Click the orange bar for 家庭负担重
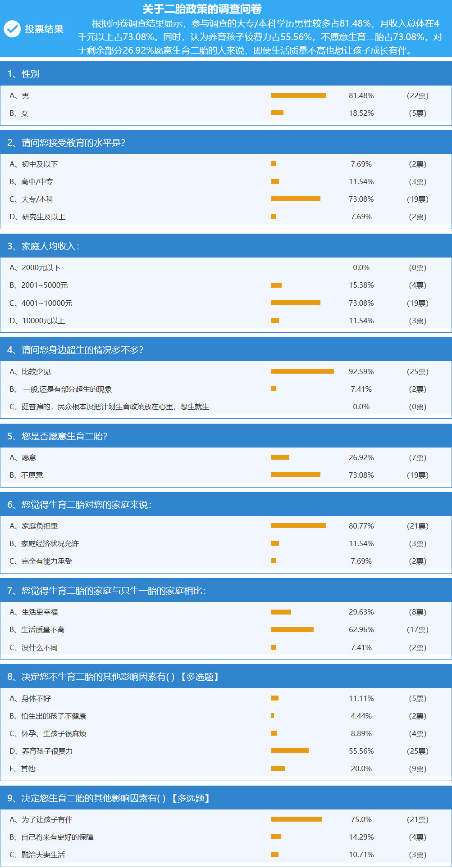 coord(298,526)
